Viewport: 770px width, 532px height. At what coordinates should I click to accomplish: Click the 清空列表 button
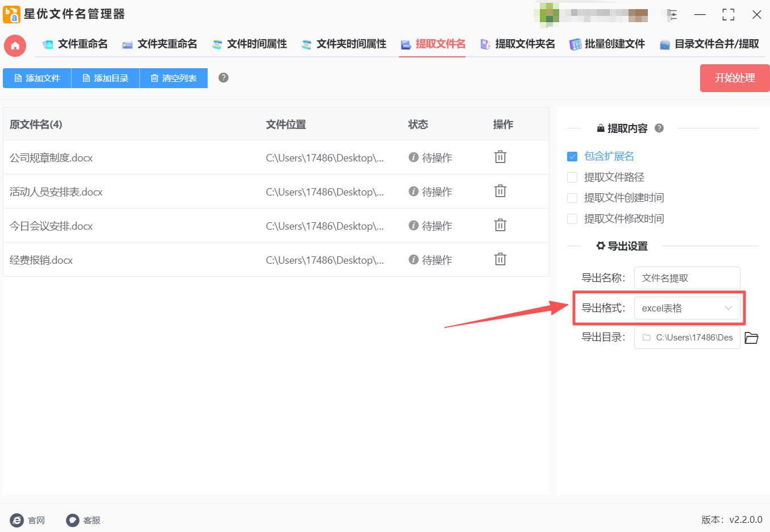[173, 78]
